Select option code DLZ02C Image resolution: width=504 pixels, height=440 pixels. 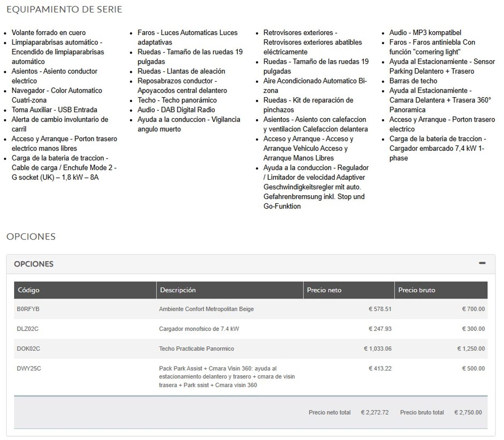[28, 329]
